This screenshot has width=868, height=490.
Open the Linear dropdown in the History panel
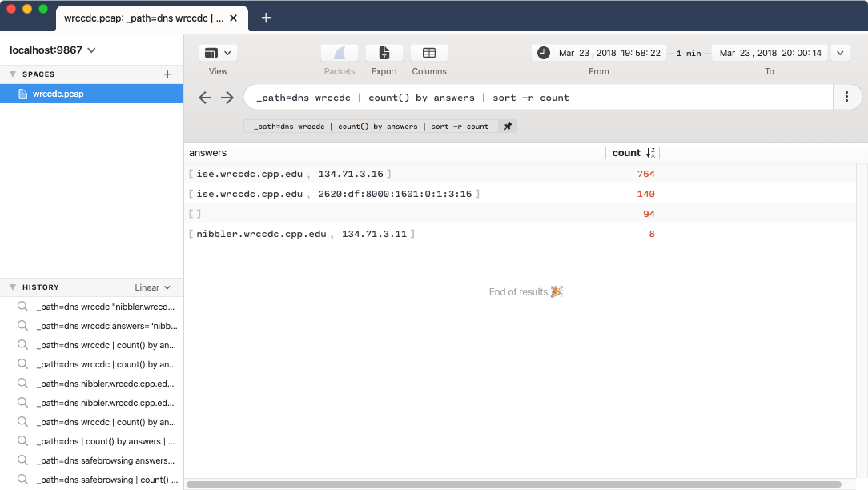coord(152,287)
